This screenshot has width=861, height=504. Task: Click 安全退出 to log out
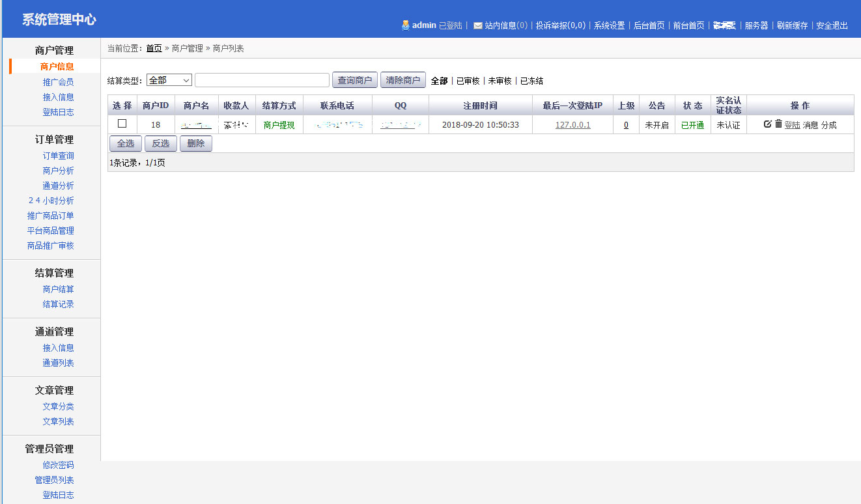(x=832, y=25)
